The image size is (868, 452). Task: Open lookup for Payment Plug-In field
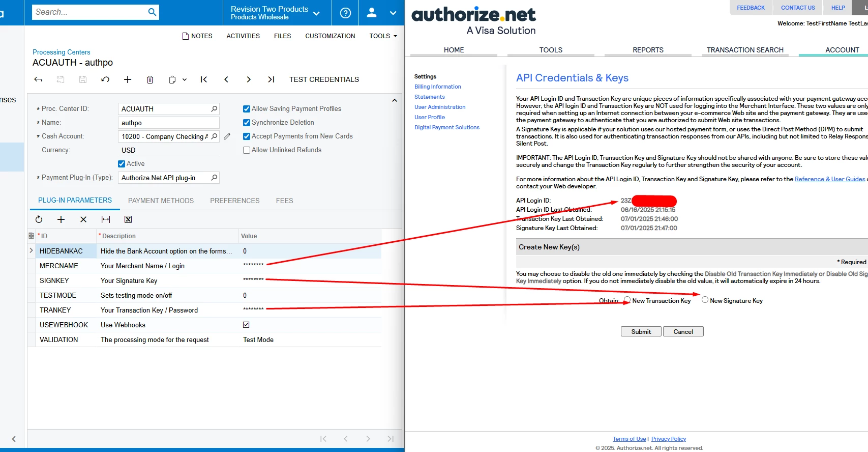click(x=214, y=178)
